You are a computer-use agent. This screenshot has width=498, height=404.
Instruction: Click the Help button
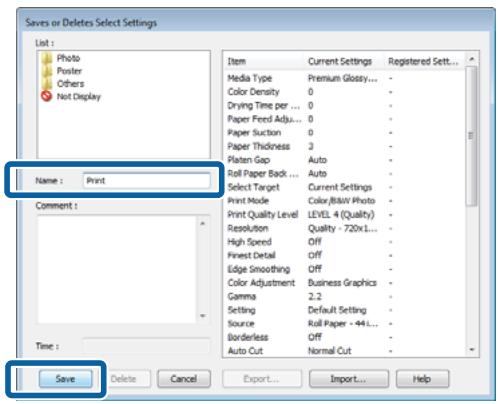(422, 379)
